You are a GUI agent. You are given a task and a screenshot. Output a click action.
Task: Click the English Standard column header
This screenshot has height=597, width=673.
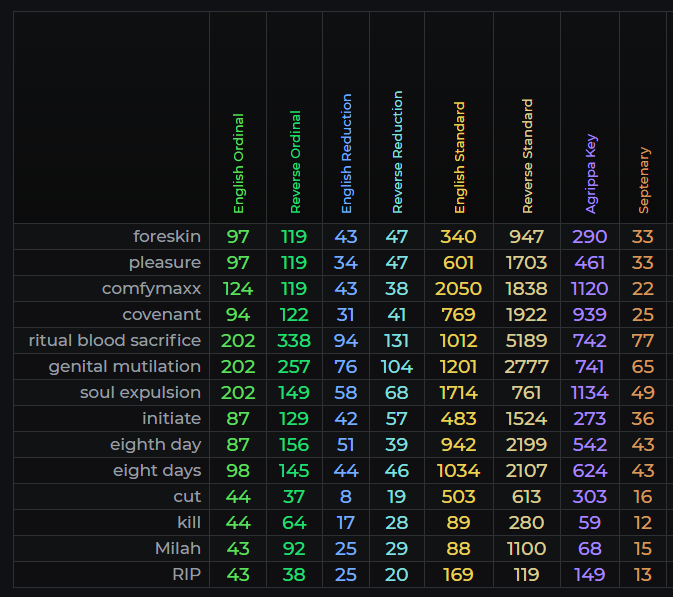[x=459, y=158]
